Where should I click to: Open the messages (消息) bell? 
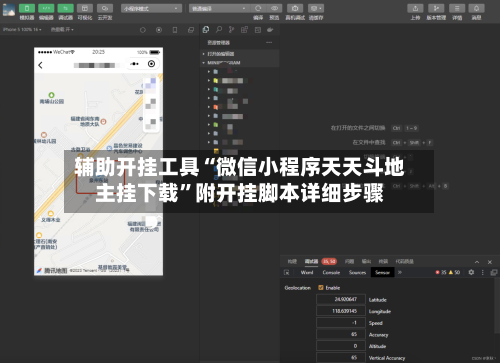pyautogui.click(x=476, y=8)
